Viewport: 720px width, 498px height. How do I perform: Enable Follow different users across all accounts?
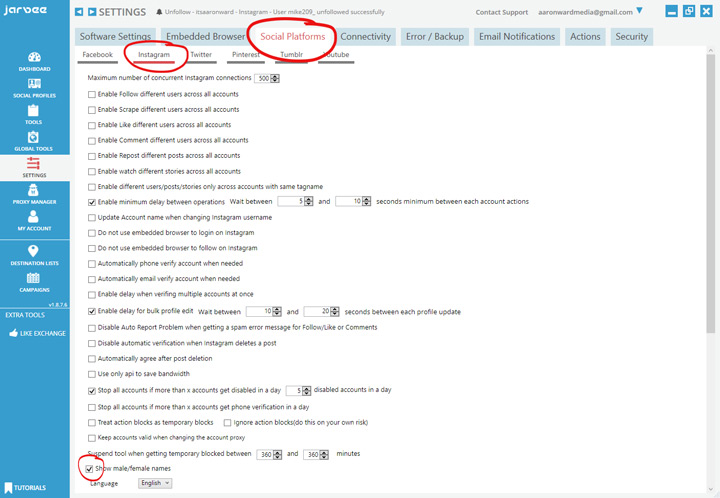[92, 95]
